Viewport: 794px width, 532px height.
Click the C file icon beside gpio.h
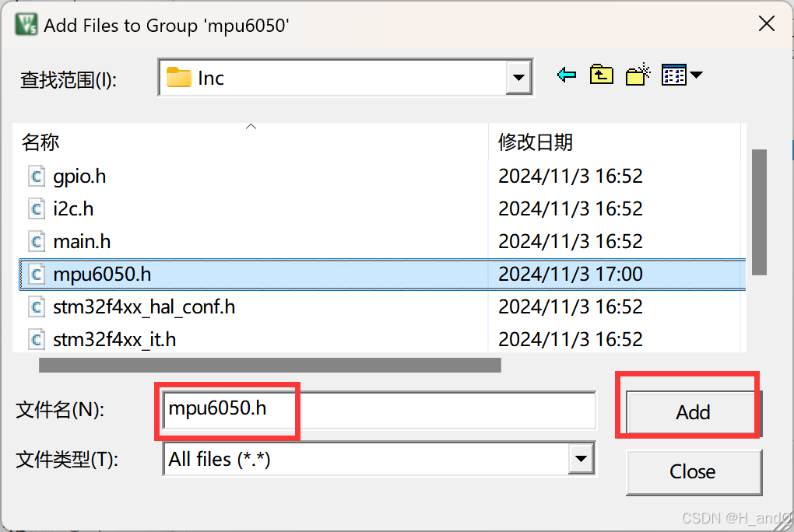[x=37, y=176]
